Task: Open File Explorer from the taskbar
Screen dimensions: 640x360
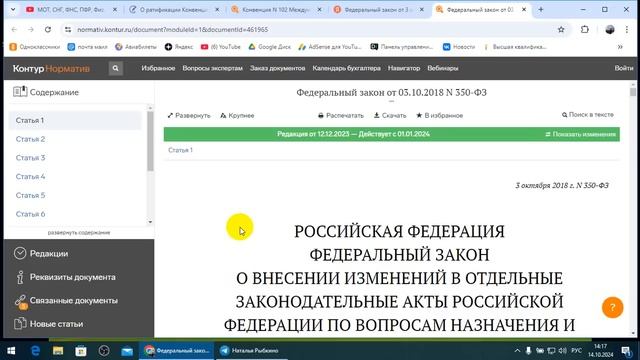Action: click(x=58, y=351)
